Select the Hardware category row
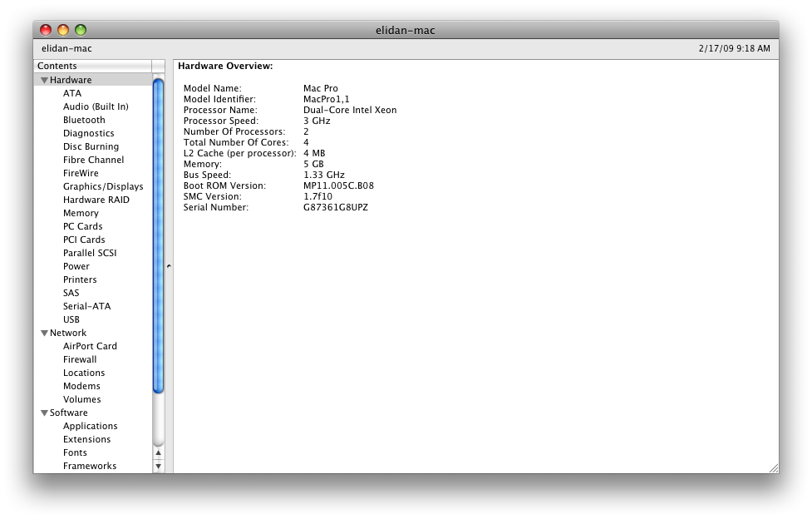 (x=93, y=80)
